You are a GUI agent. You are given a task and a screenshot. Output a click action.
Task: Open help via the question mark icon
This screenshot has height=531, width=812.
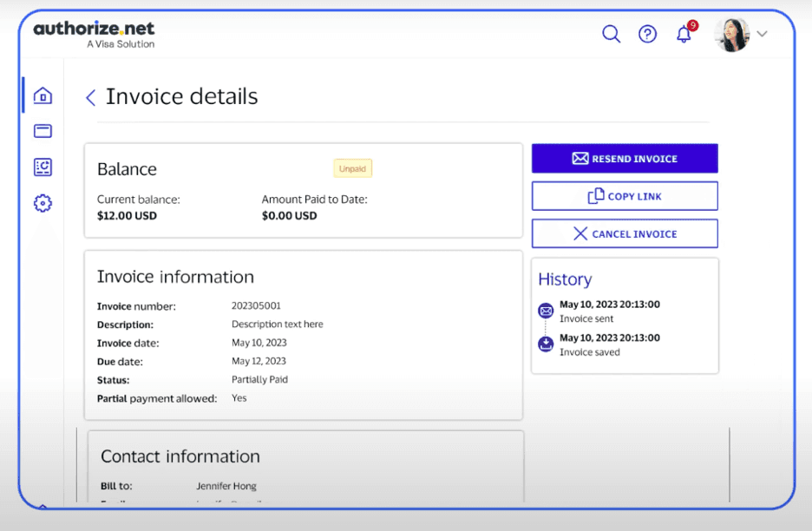tap(647, 34)
